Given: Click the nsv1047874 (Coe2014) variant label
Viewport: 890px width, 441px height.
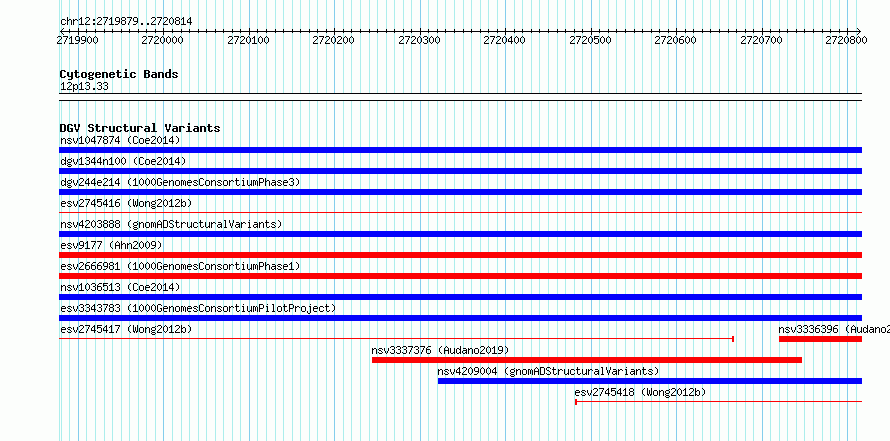Looking at the screenshot, I should [x=120, y=140].
